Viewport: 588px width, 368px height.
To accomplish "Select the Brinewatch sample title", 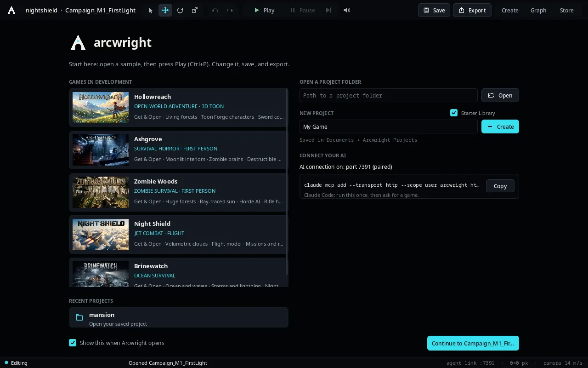I will (x=151, y=266).
